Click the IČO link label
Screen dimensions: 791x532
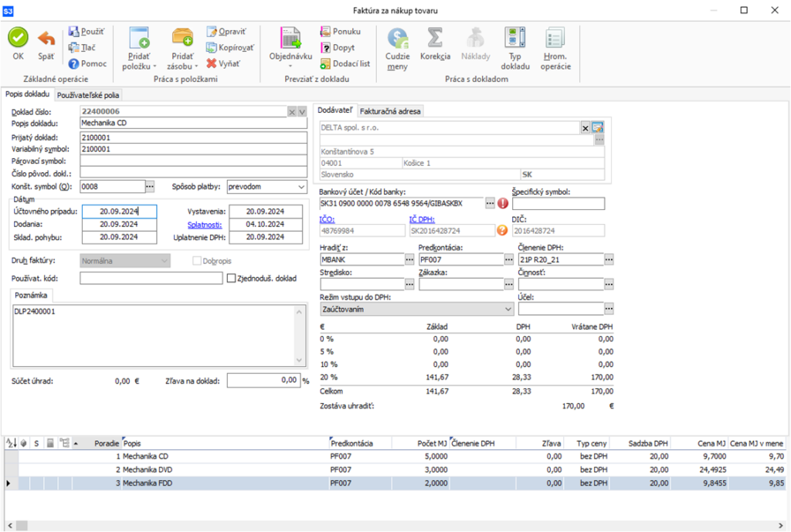pos(327,219)
